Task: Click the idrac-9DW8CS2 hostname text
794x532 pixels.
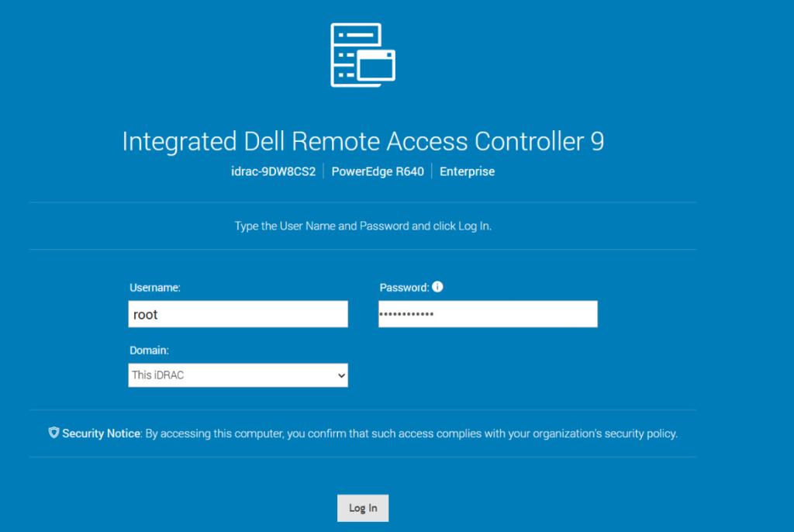Action: click(x=274, y=171)
